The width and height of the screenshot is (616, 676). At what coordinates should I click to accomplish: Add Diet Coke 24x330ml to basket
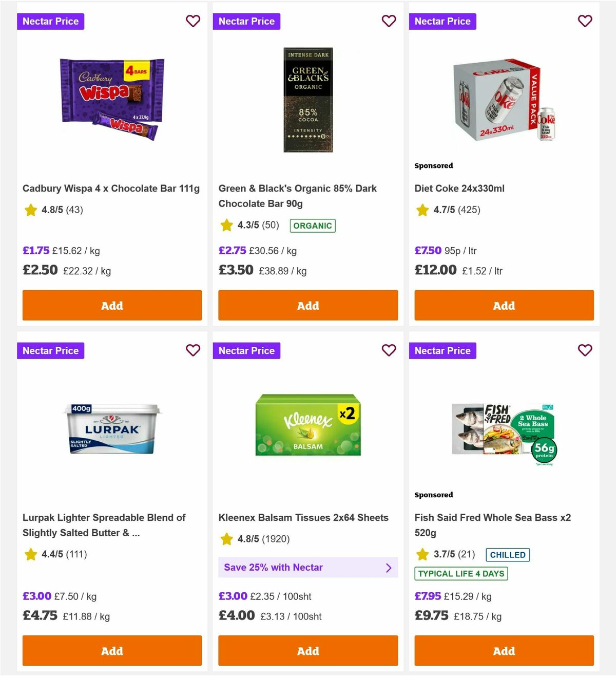click(x=504, y=305)
